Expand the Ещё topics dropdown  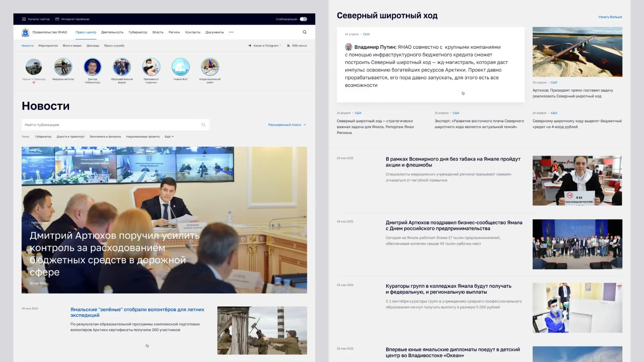(x=169, y=137)
